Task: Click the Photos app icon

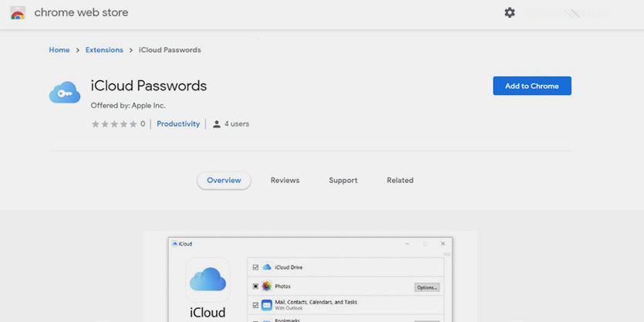Action: (x=267, y=286)
